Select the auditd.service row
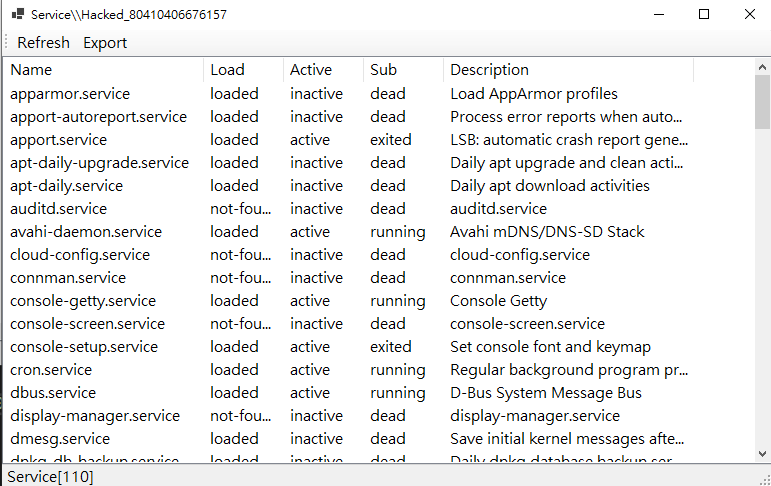 (59, 209)
